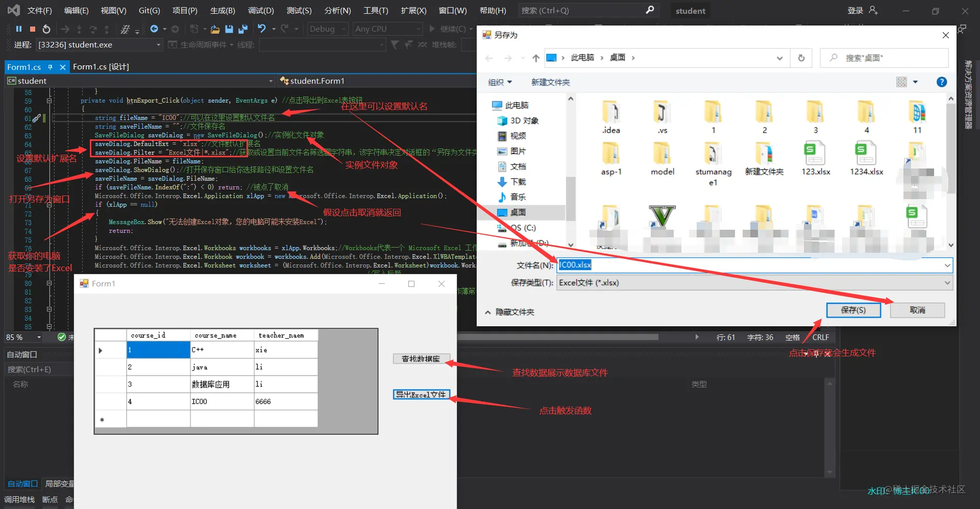Click the 数据库应用 cell in the grid
Viewport: 980px width, 509px height.
point(222,384)
